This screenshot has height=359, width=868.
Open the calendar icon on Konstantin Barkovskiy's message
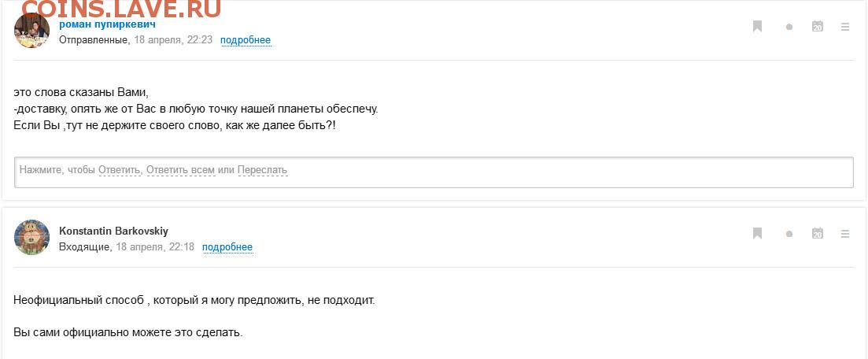click(817, 233)
